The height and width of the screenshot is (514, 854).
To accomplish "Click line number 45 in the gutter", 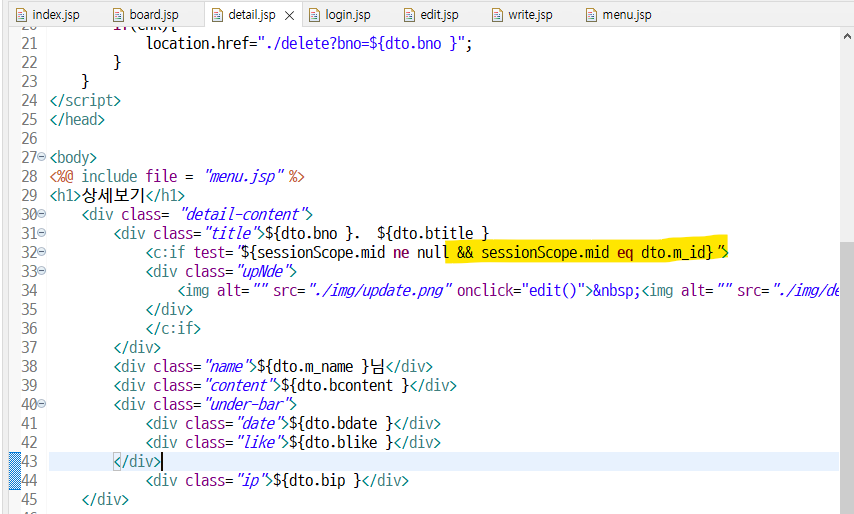I will point(29,499).
